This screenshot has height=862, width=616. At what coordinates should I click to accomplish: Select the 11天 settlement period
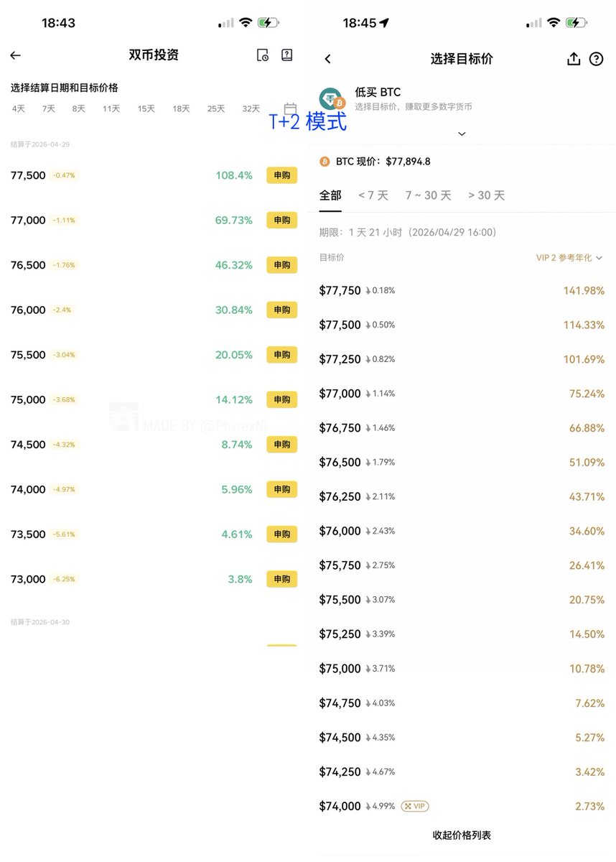pyautogui.click(x=111, y=109)
